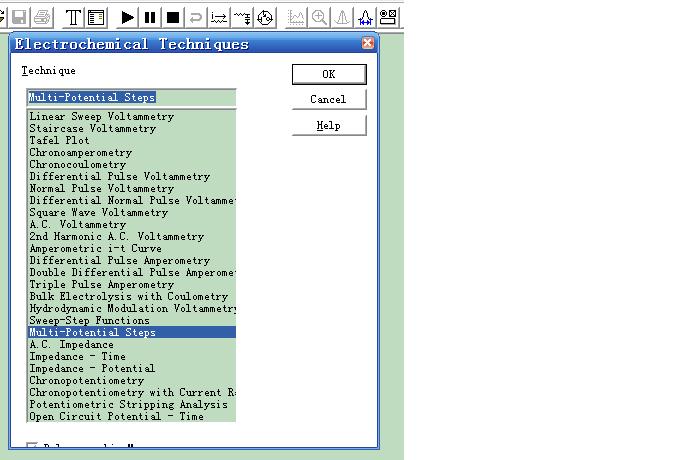Click the filter/resistor ground toolbar icon
This screenshot has width=680, height=460.
[242, 17]
